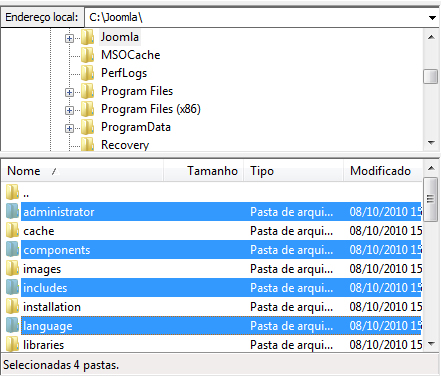Click the cache folder icon
This screenshot has height=376, width=441.
click(13, 230)
